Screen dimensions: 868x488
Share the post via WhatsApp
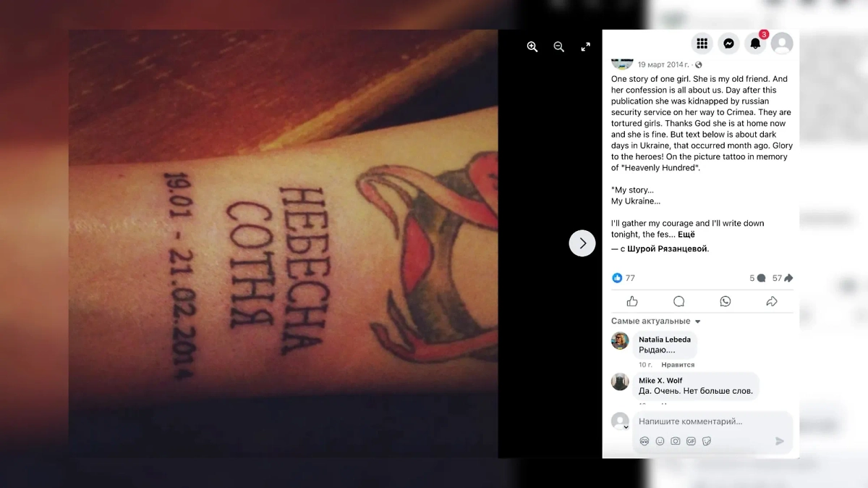725,301
